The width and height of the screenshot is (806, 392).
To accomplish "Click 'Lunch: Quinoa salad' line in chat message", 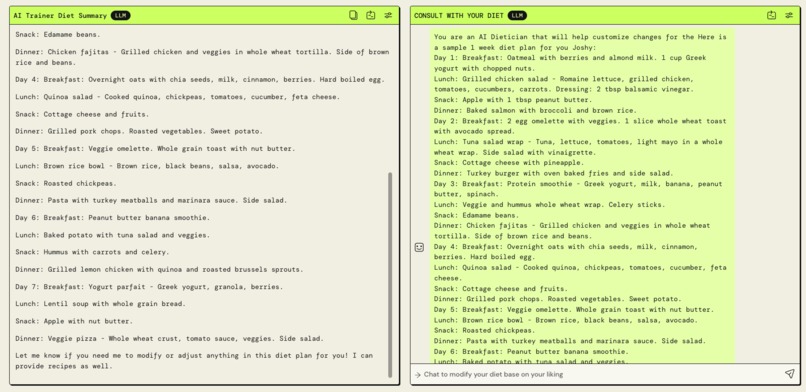I will click(x=580, y=273).
